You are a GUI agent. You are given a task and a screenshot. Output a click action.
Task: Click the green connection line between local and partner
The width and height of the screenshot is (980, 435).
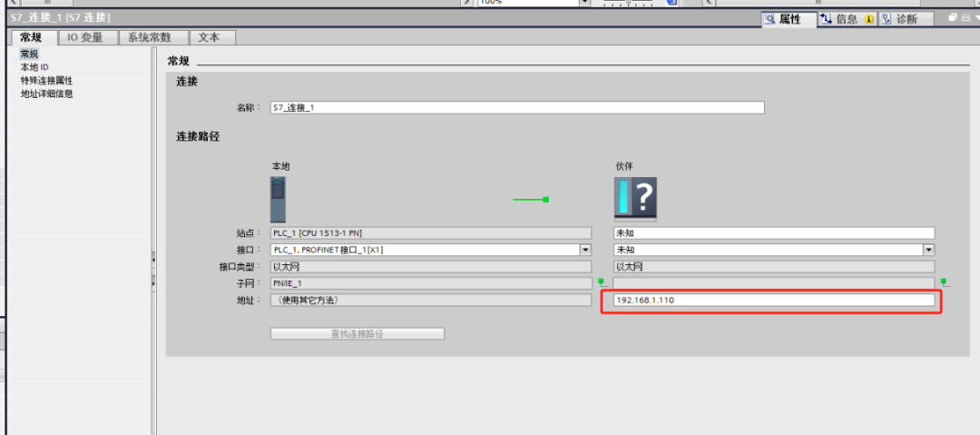(x=531, y=200)
